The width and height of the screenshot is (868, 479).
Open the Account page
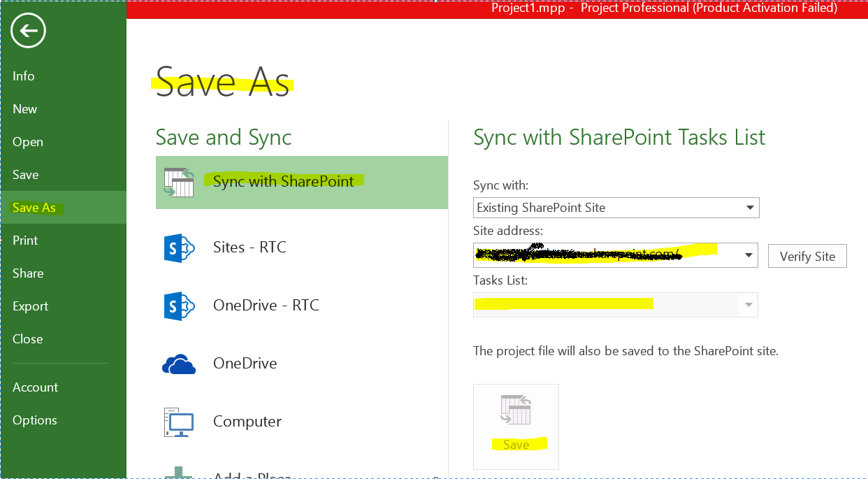point(36,387)
